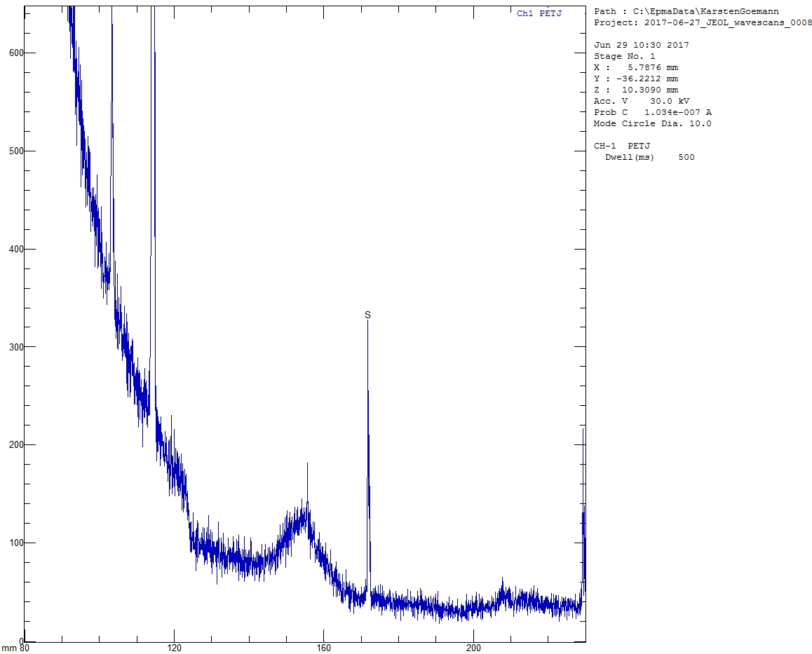Click the S peak label on the spectrum
812x654 pixels.
pyautogui.click(x=367, y=315)
